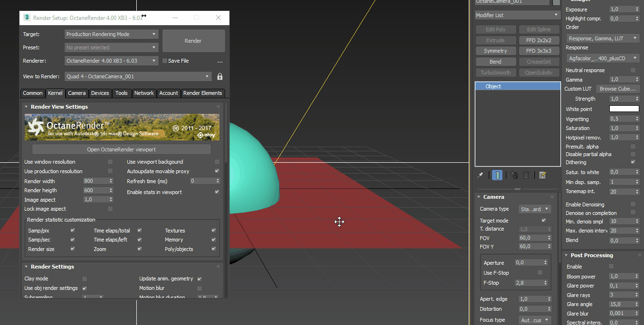Click the 3ds Max icon in Render Setup title bar
This screenshot has width=644, height=325.
27,18
